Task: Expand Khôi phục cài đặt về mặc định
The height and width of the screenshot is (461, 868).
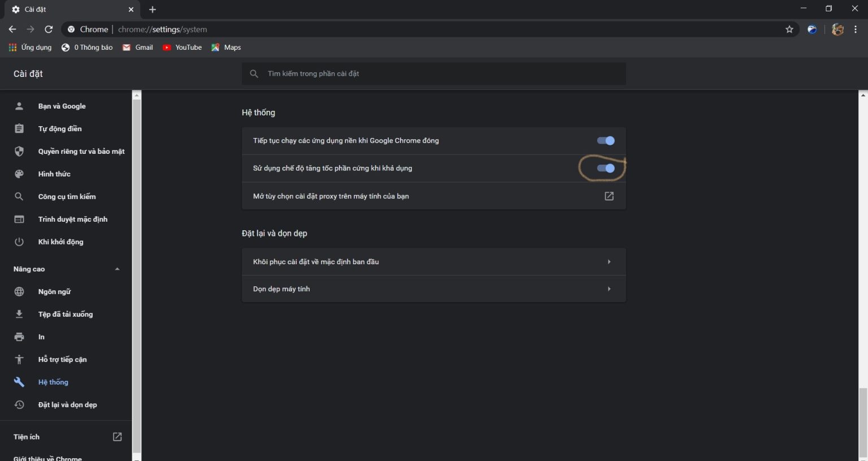Action: click(433, 262)
